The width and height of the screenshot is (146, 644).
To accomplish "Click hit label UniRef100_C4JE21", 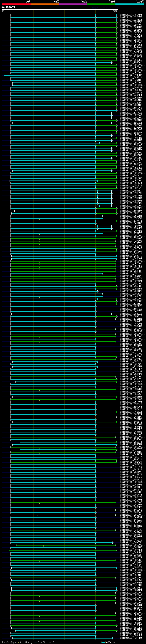I will pyautogui.click(x=131, y=77).
